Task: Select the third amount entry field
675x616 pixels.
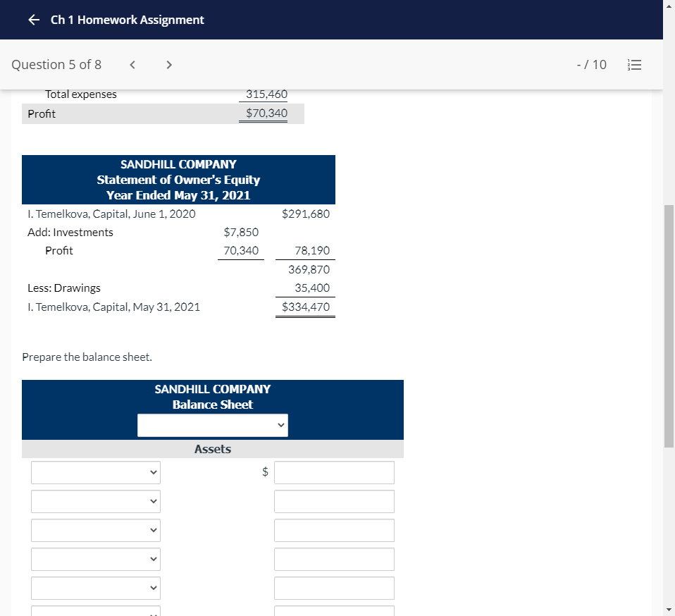Action: [x=334, y=530]
